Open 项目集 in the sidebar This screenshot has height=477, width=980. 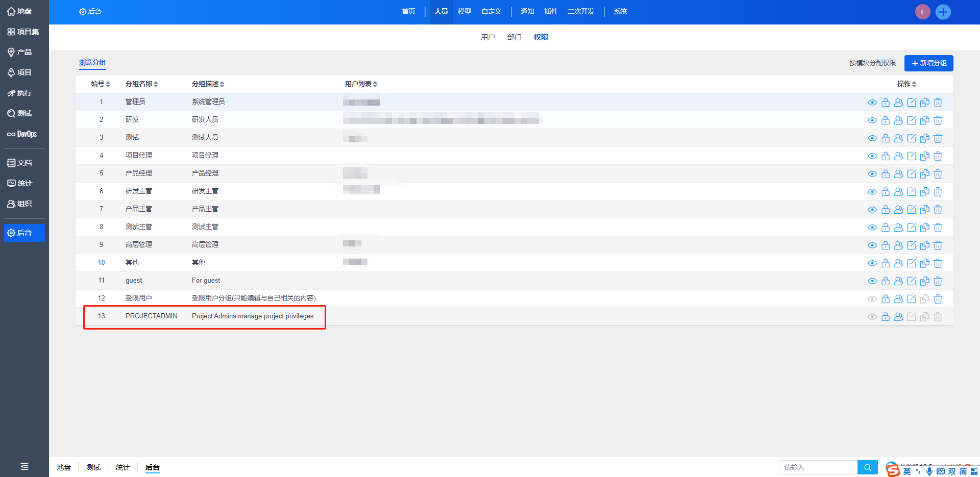24,32
